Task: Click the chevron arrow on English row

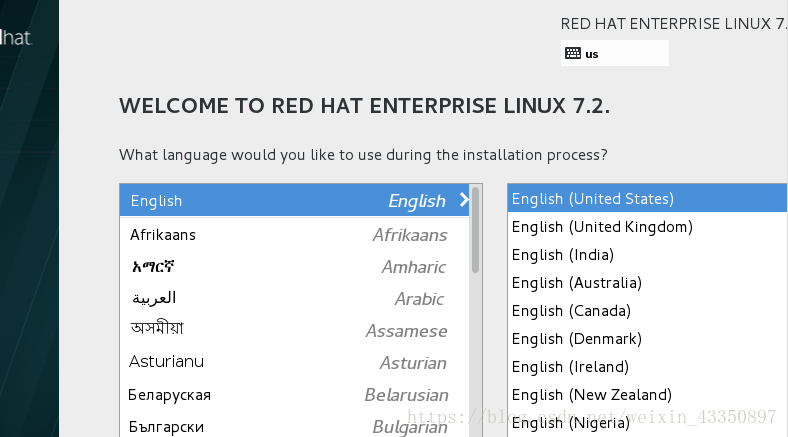Action: (x=464, y=200)
